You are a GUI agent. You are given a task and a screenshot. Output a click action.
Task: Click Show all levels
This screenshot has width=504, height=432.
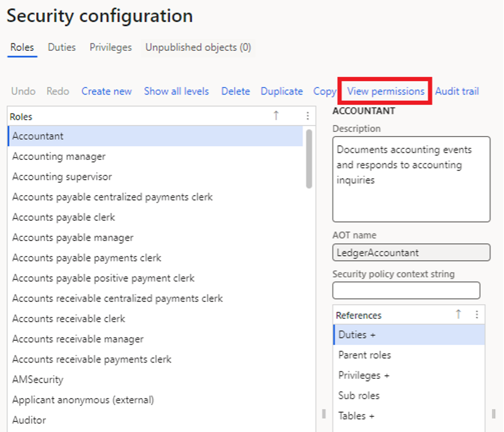(x=176, y=91)
